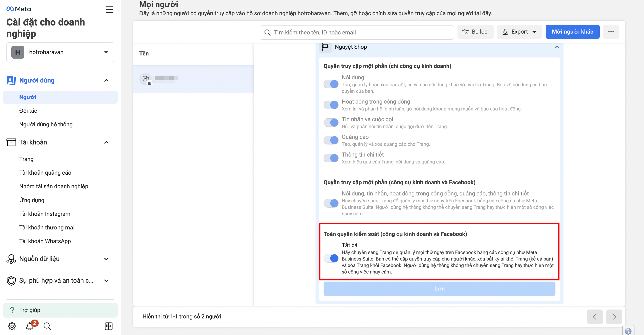The width and height of the screenshot is (644, 335).
Task: Click the settings gear icon
Action: tap(12, 326)
